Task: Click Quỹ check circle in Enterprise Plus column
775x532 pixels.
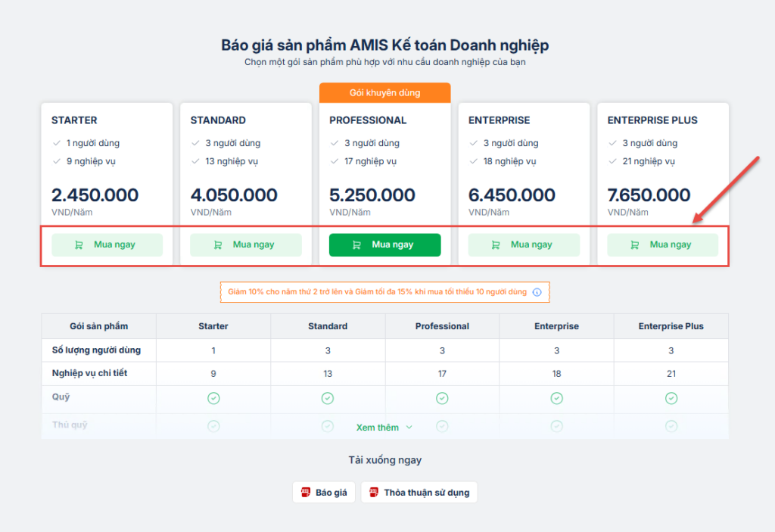Action: [671, 398]
